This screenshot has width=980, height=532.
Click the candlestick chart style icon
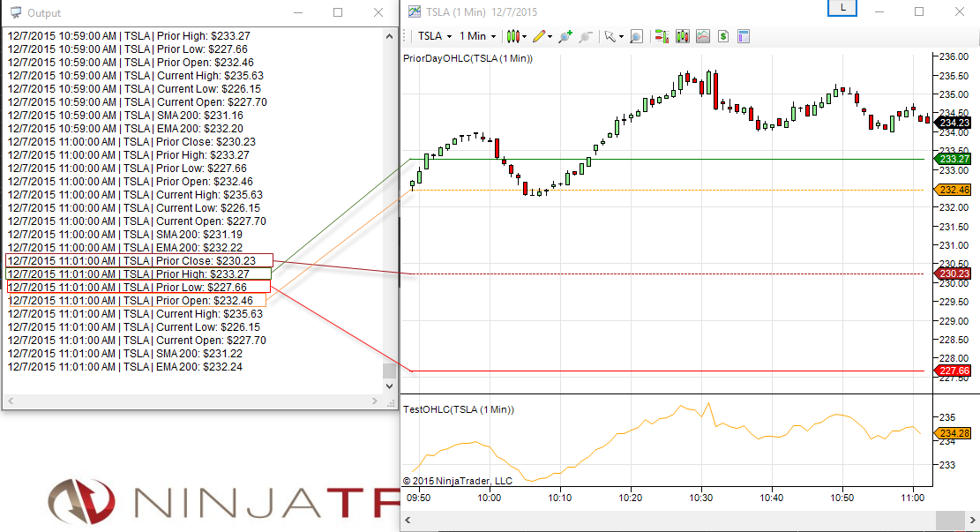coord(512,36)
